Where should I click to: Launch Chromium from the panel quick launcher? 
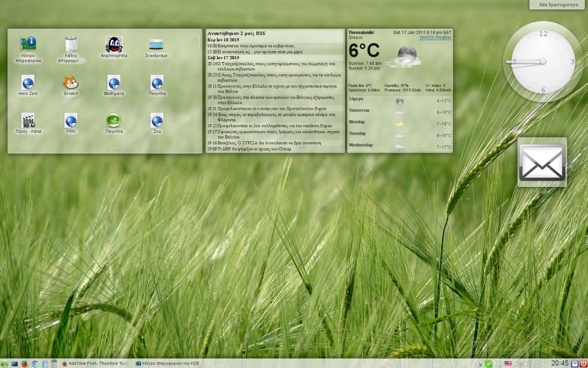pyautogui.click(x=35, y=363)
